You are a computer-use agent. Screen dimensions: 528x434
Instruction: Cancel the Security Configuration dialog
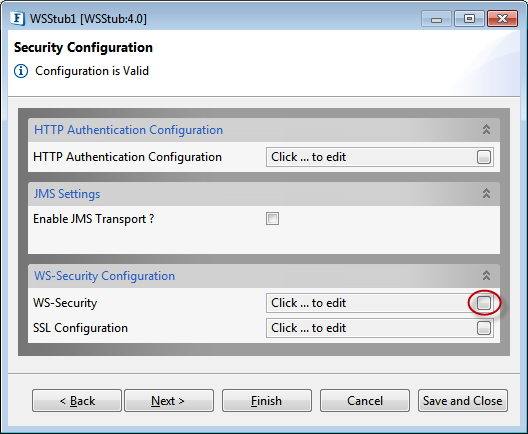[x=365, y=401]
